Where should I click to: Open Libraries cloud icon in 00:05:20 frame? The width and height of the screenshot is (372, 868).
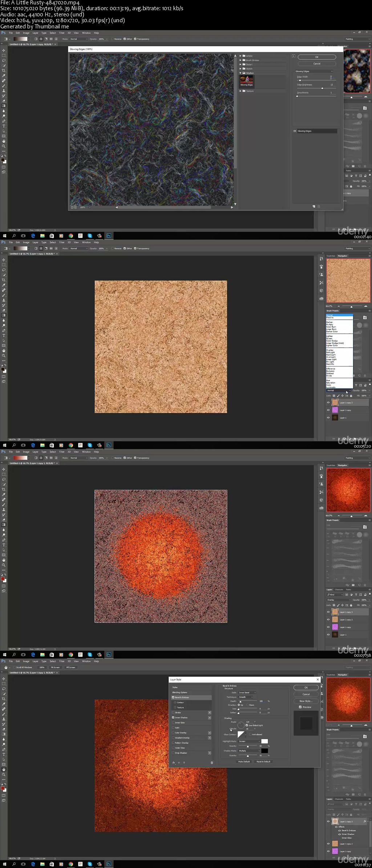coord(321,299)
